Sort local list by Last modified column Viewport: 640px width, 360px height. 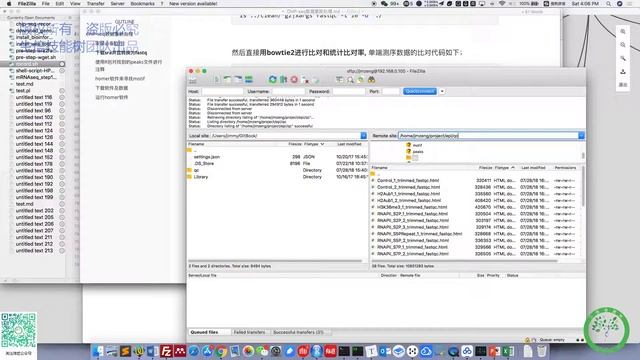point(349,144)
